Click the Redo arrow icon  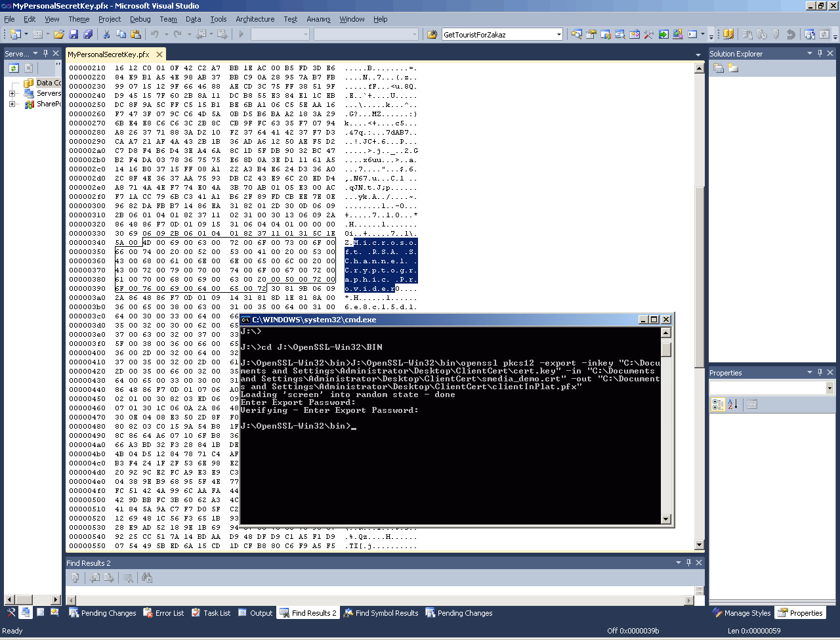(178, 34)
